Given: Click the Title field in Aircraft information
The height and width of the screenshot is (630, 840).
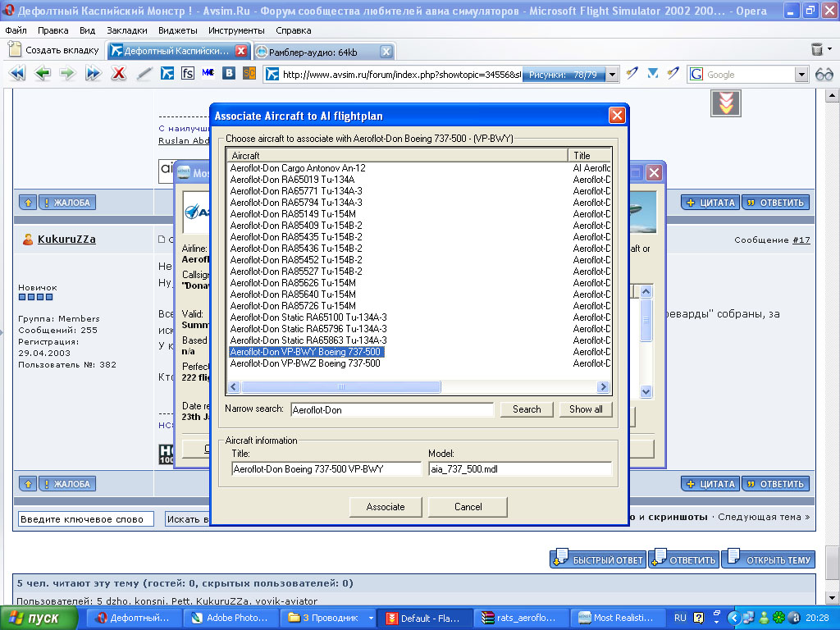Looking at the screenshot, I should (326, 469).
